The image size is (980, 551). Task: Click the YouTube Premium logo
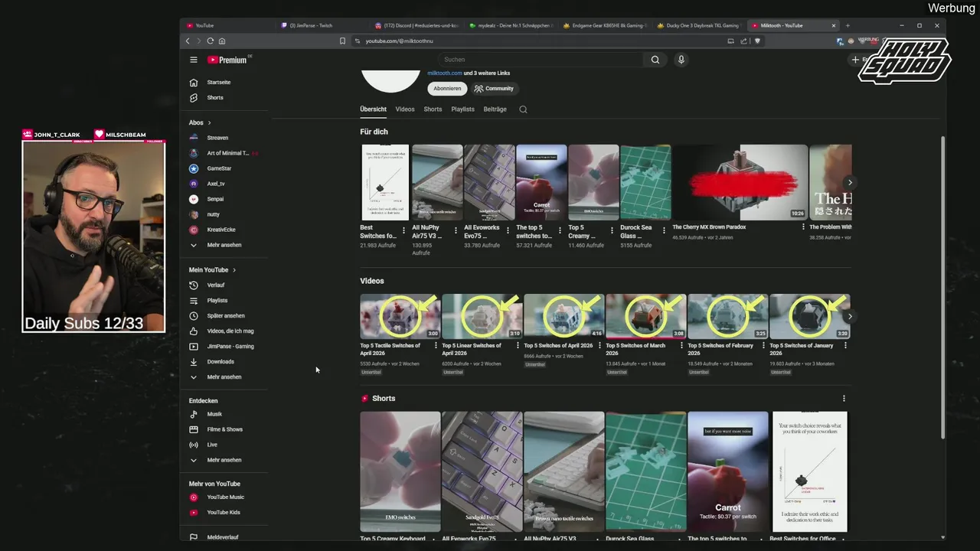228,60
